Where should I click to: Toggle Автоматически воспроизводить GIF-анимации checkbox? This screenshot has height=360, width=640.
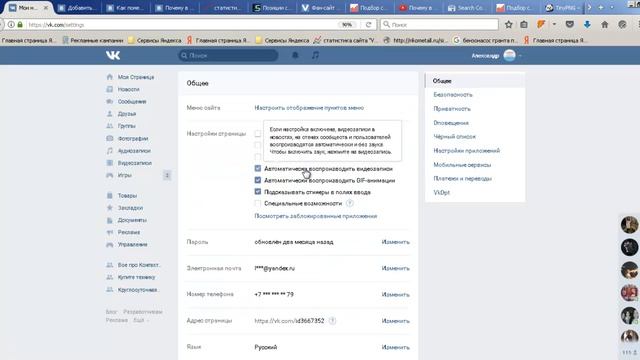pos(258,180)
